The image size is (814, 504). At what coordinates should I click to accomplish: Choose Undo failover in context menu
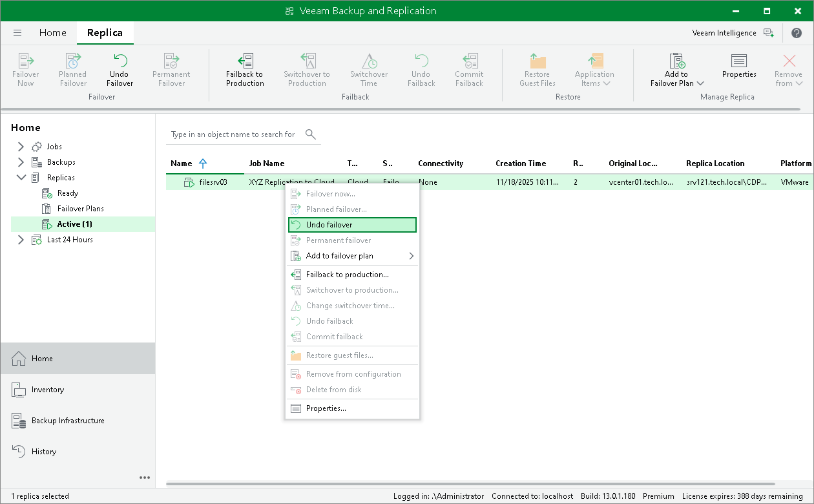tap(352, 225)
